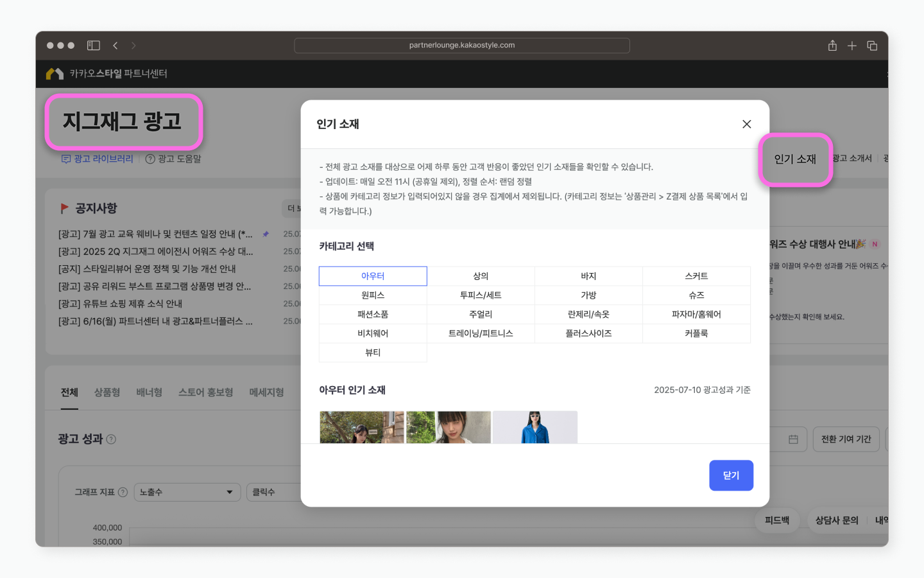This screenshot has height=578, width=924.
Task: Switch to the 메세지형 tab
Action: coord(267,392)
